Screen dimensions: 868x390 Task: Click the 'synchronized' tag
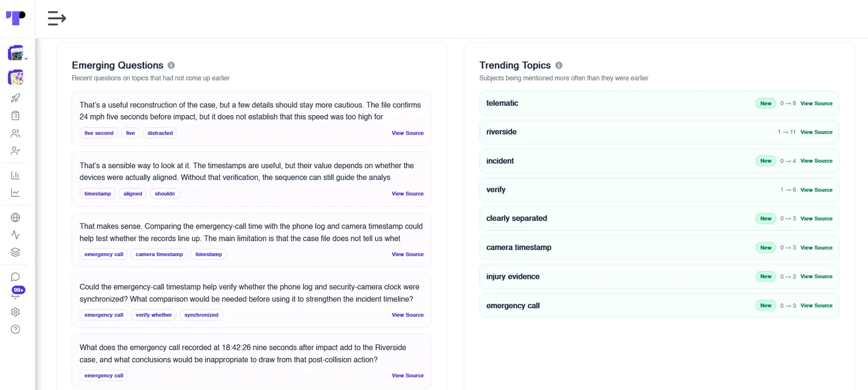pos(201,315)
